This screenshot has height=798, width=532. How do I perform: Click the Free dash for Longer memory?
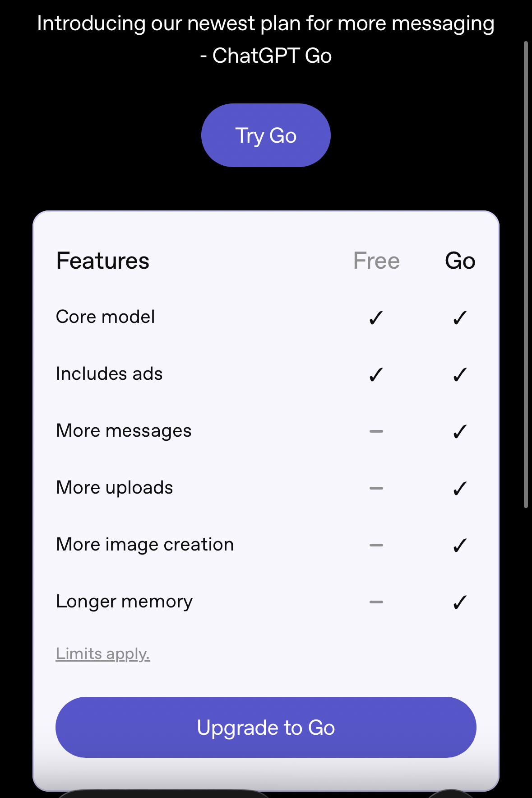376,602
